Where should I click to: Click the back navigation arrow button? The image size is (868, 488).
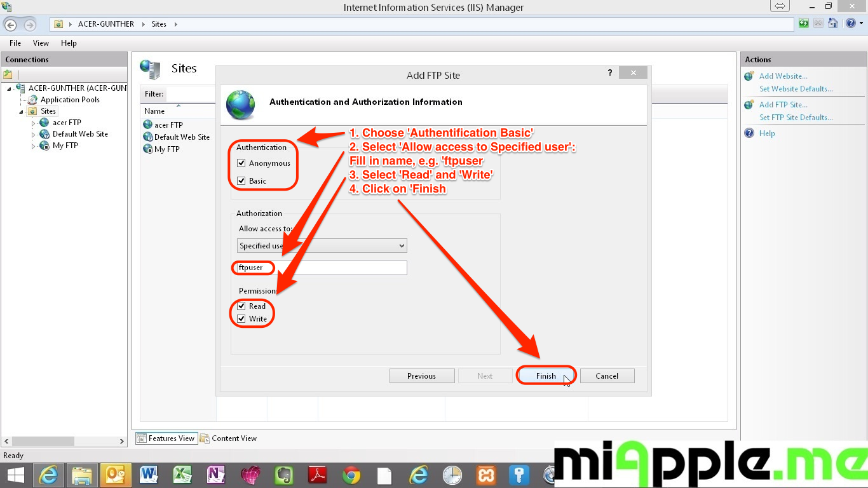[x=11, y=25]
